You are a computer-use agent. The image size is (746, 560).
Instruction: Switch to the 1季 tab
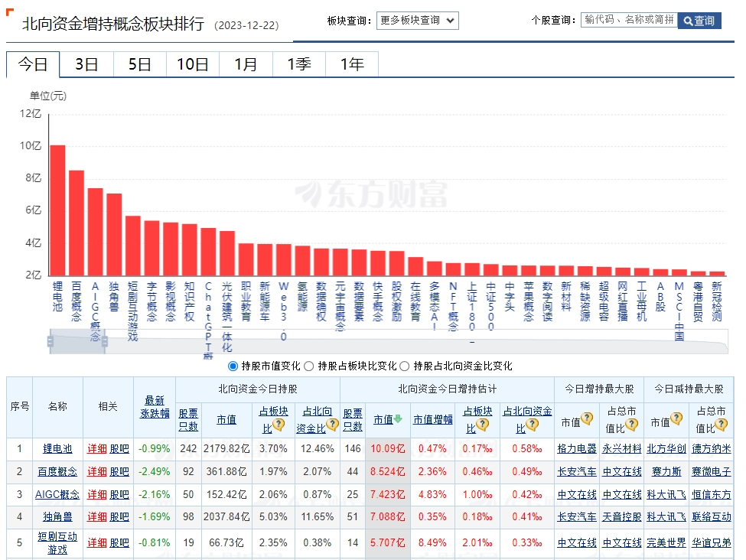pos(298,64)
